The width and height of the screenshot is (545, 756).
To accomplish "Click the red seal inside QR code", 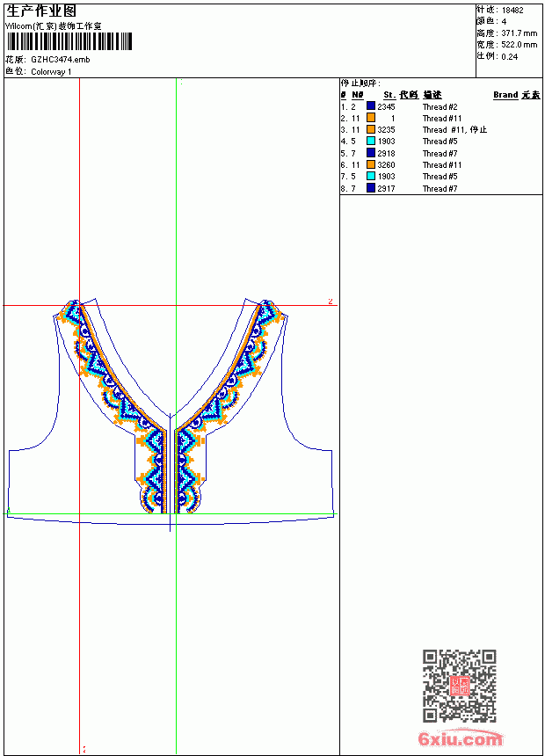I will (x=460, y=685).
